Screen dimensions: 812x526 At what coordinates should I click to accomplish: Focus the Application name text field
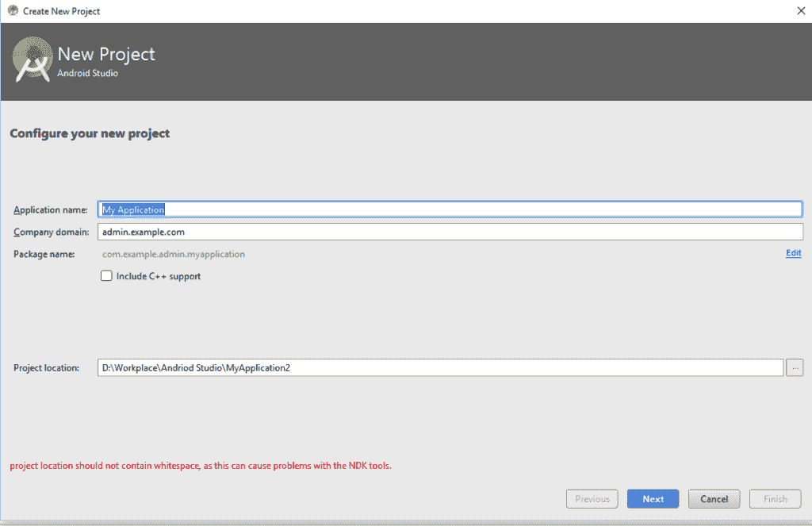coord(450,209)
